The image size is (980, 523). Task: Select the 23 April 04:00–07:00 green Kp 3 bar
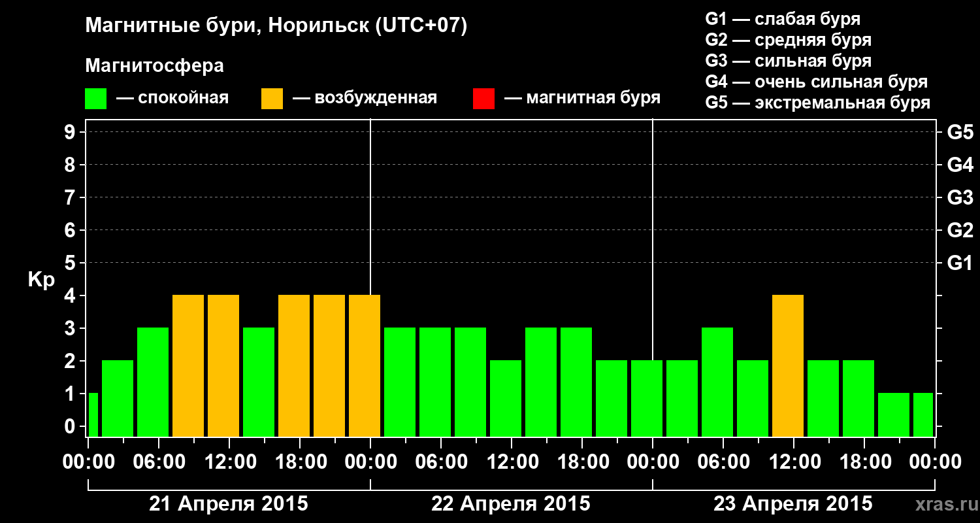[717, 382]
